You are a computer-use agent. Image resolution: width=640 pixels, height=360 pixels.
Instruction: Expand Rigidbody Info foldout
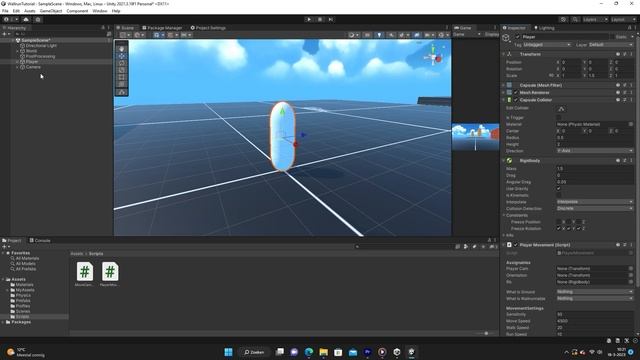click(x=504, y=235)
